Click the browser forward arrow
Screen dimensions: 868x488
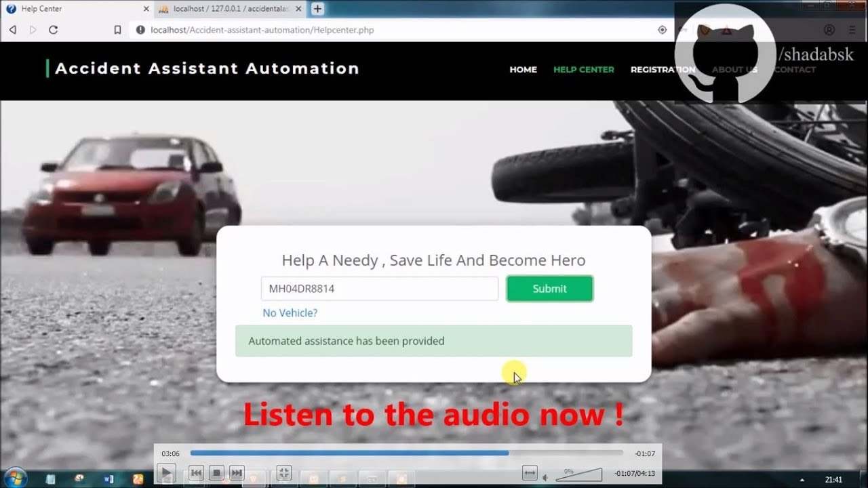coord(33,30)
